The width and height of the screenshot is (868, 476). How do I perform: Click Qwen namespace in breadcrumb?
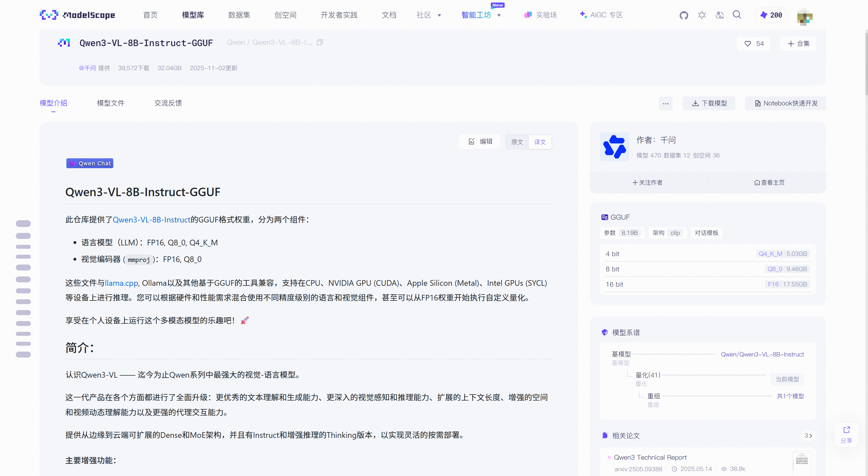tap(236, 42)
